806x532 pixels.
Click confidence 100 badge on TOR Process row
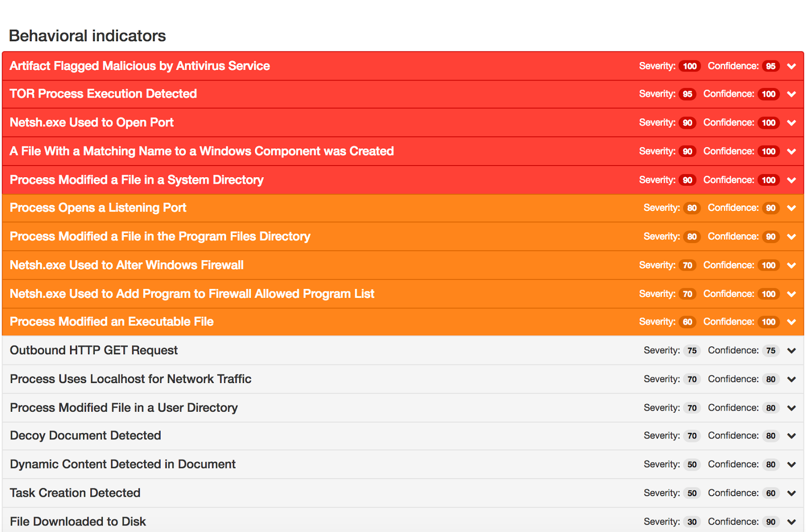coord(768,94)
